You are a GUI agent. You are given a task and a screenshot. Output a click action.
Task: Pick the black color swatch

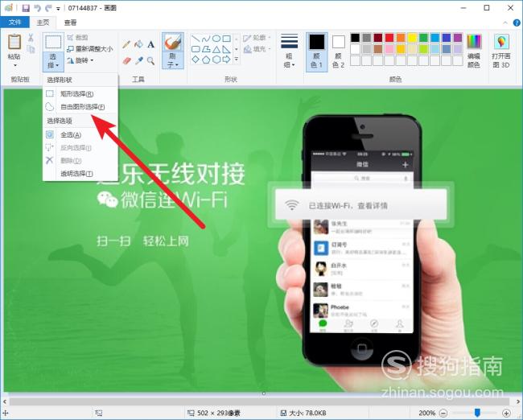[355, 38]
